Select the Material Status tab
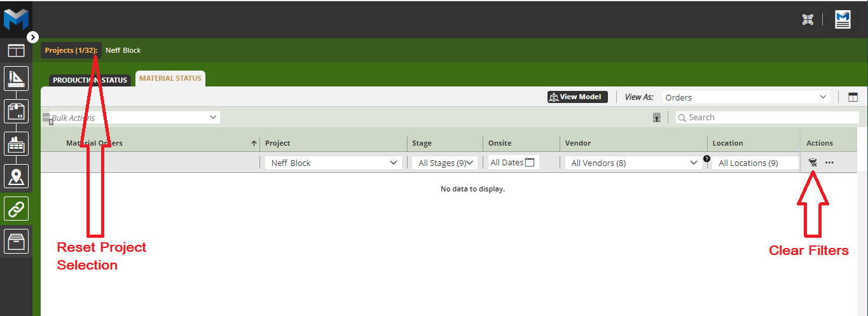This screenshot has width=868, height=316. tap(170, 79)
